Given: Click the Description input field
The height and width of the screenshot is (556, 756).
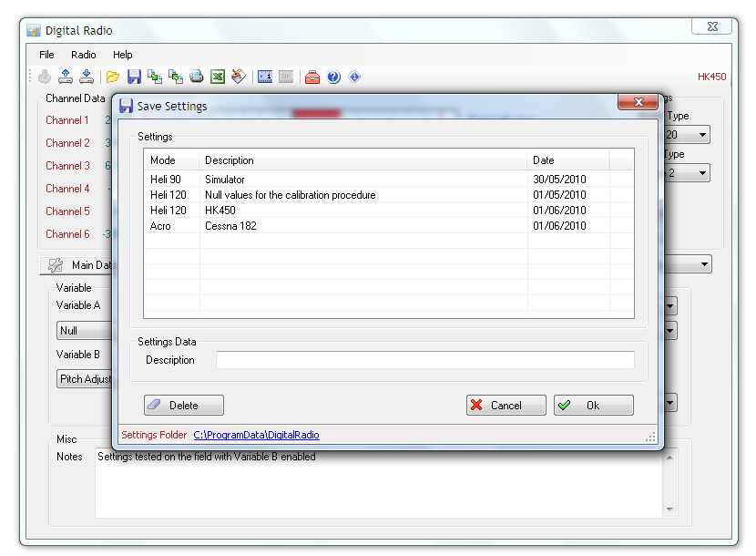Looking at the screenshot, I should point(424,360).
